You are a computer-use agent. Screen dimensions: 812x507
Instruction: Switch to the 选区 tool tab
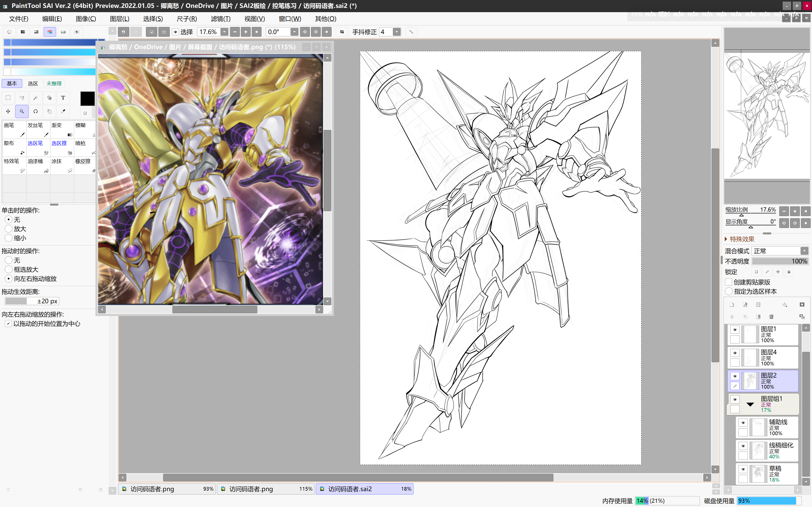(33, 83)
